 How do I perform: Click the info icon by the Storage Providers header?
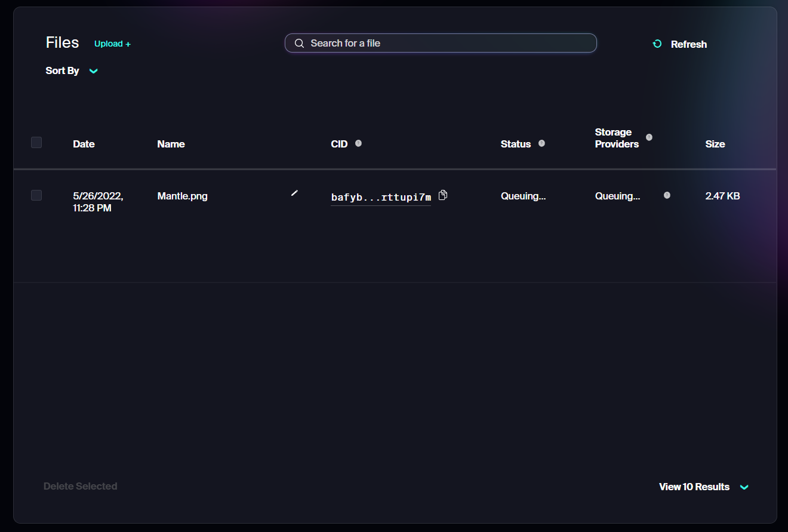point(649,137)
